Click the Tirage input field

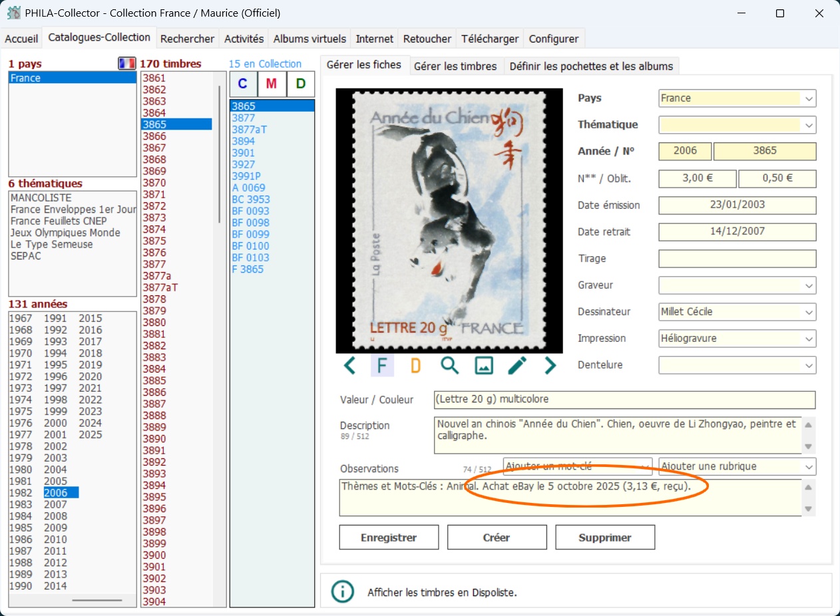(737, 259)
